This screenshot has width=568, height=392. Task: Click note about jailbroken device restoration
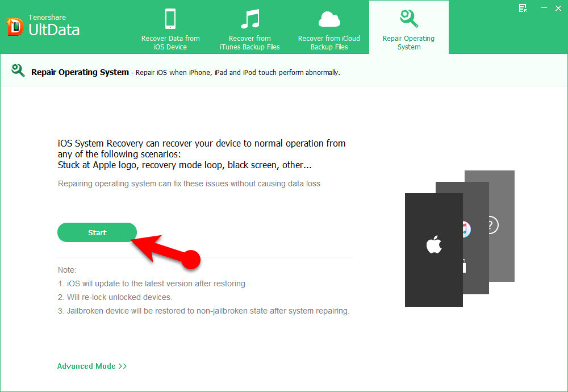(203, 311)
